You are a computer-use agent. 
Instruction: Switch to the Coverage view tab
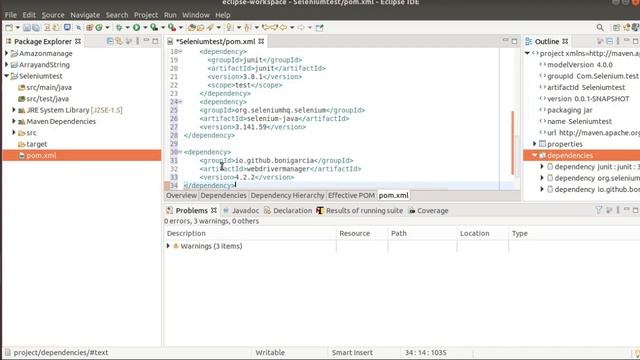point(429,211)
